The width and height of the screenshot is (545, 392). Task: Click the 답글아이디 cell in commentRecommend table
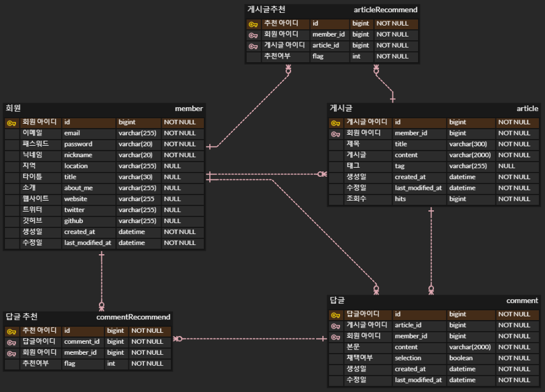pyautogui.click(x=39, y=341)
